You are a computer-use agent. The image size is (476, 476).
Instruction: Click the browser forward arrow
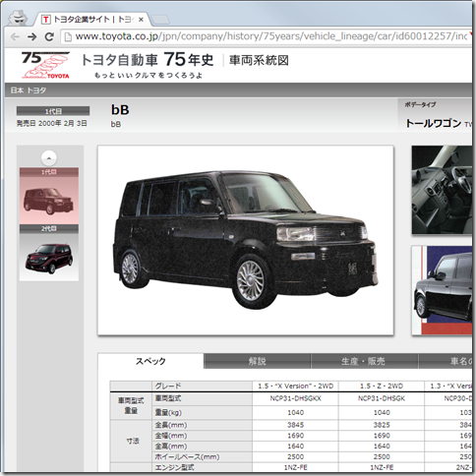(32, 36)
